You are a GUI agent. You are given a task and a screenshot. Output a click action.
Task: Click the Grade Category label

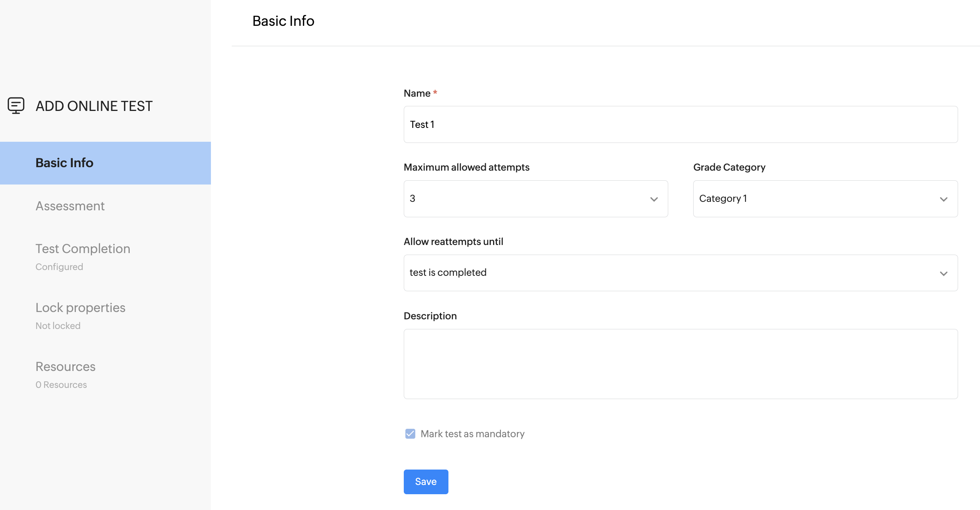coord(729,168)
